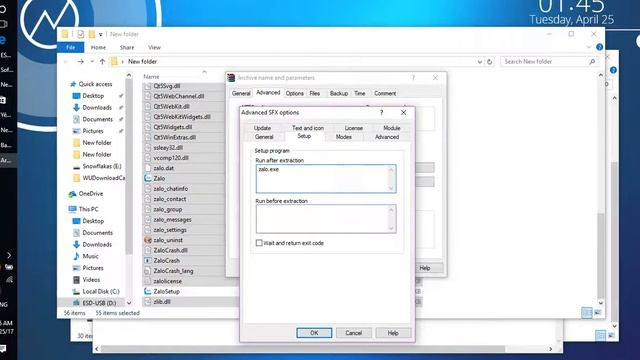The image size is (640, 360).
Task: Open the General tab in SFX options
Action: tap(264, 137)
